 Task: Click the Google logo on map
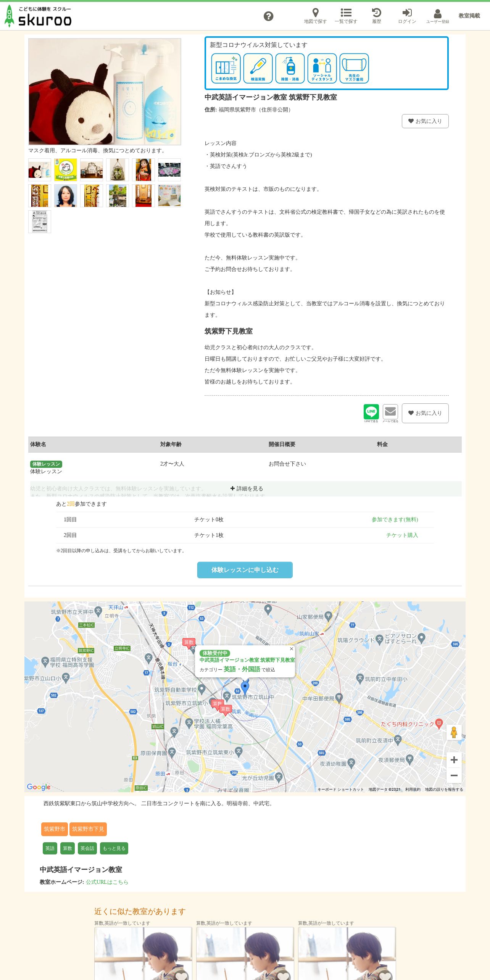pos(39,787)
